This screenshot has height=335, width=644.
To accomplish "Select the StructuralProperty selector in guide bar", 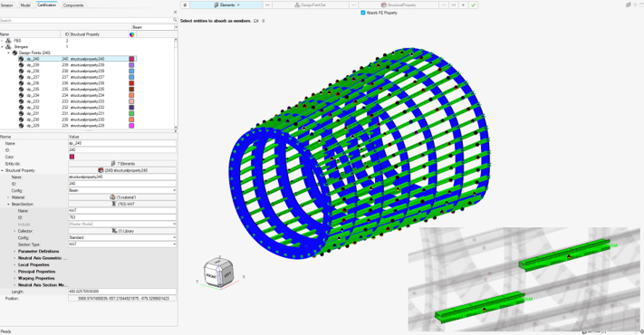I will tap(399, 5).
